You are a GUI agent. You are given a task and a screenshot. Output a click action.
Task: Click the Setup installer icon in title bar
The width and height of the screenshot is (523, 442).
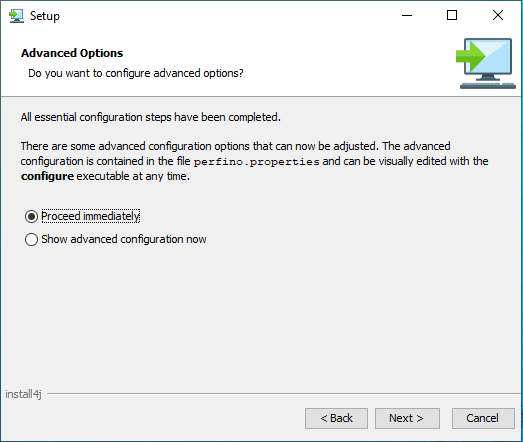[16, 16]
